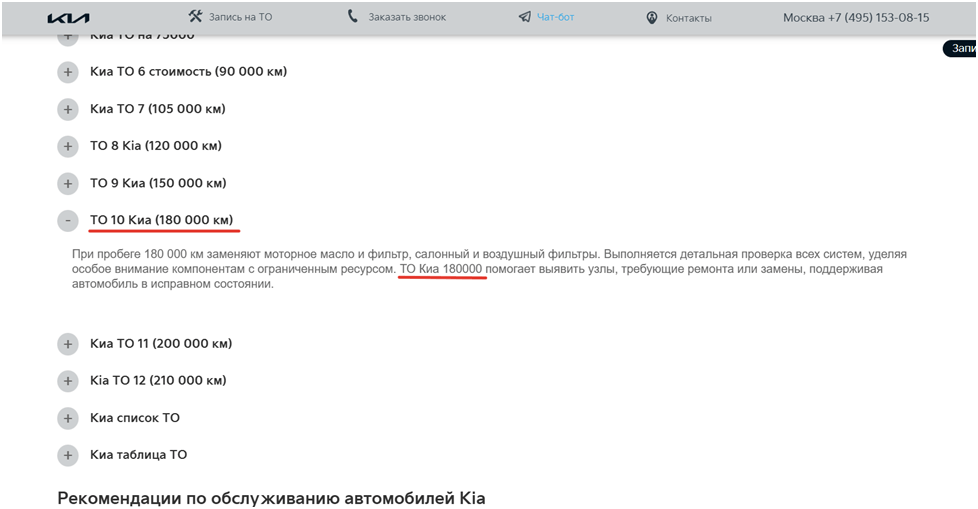Expand Киа таблица ТО plus icon
The image size is (978, 509).
[x=68, y=455]
